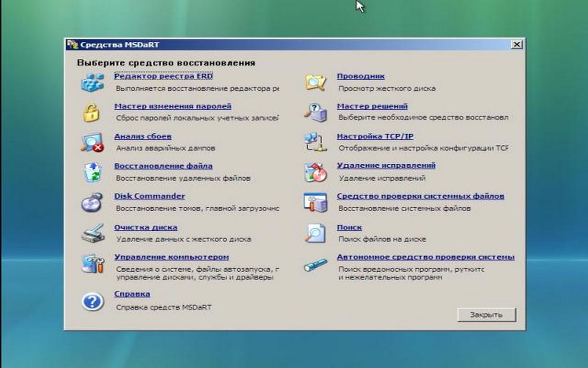Image resolution: width=588 pixels, height=368 pixels.
Task: Click the ERD Registry Editor cubes icon
Action: tap(93, 82)
